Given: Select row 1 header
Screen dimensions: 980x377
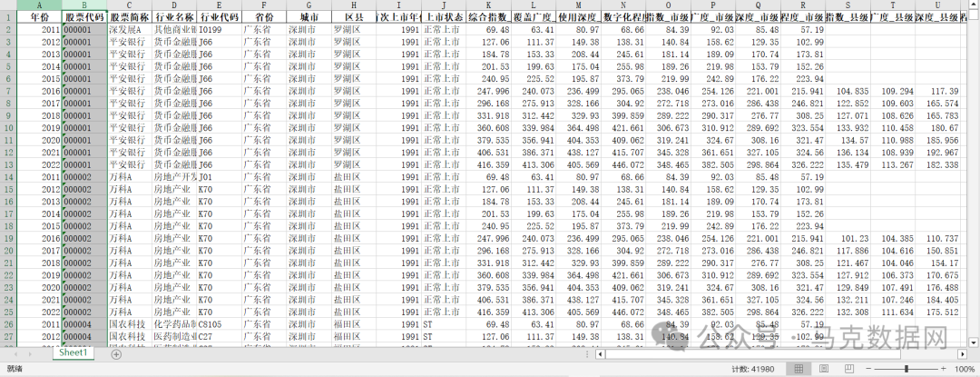Looking at the screenshot, I should 8,16.
